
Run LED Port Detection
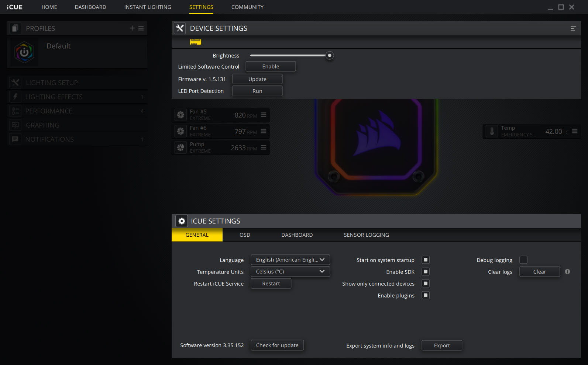[257, 91]
